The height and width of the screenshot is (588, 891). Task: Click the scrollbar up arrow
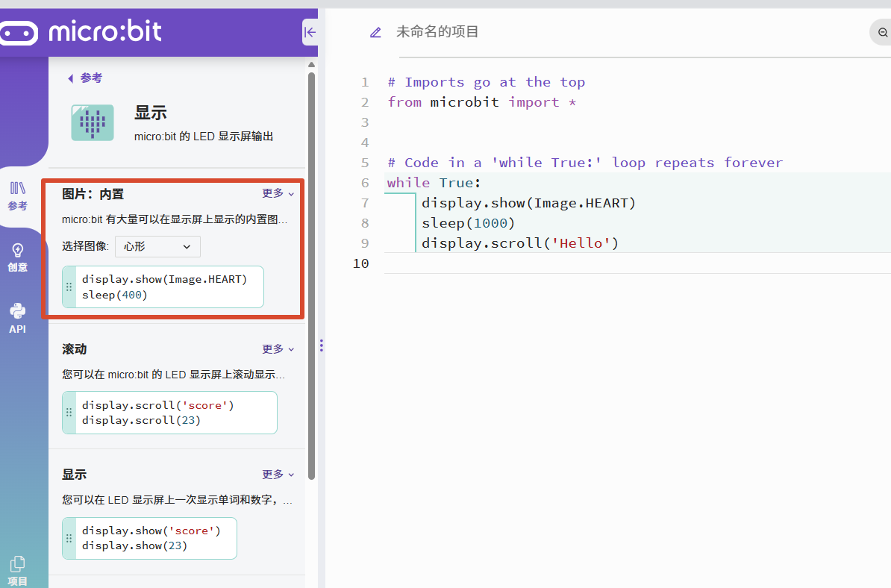(x=311, y=64)
